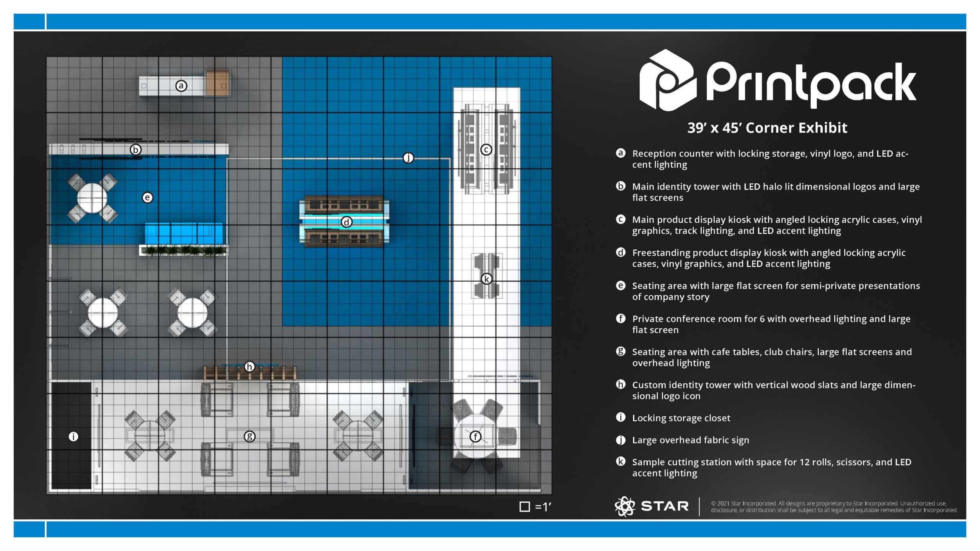This screenshot has height=551, width=980.
Task: Click the 'Locking storage closet' legend text
Action: pyautogui.click(x=681, y=418)
